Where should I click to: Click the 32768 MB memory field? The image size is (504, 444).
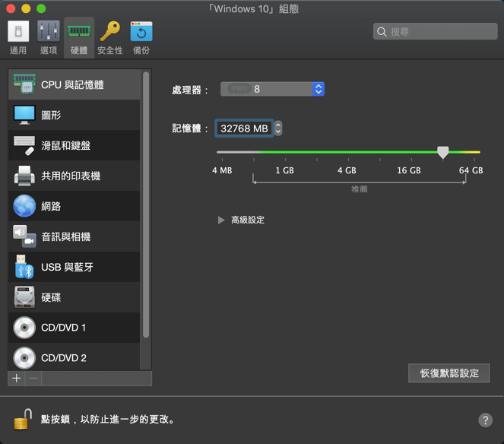coord(244,128)
